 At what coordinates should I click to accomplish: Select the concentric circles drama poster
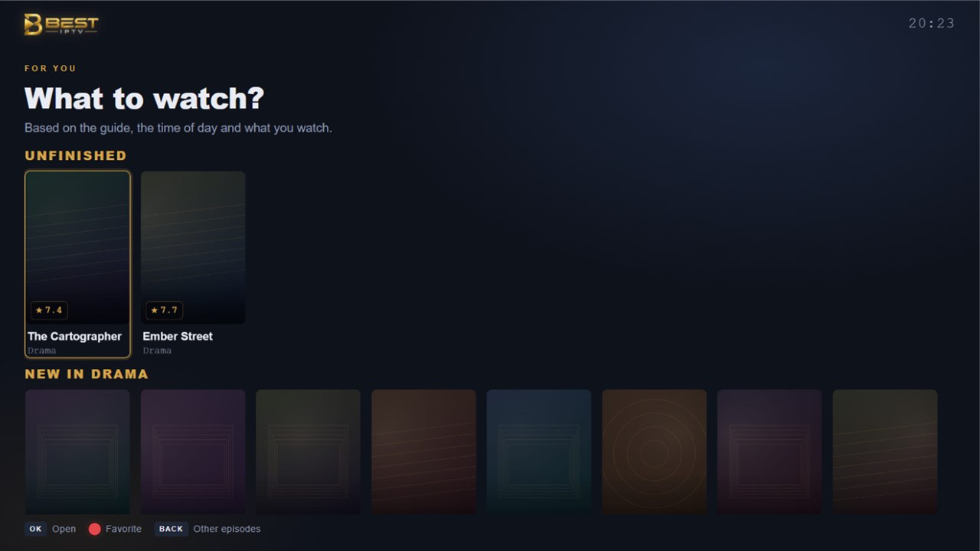[x=654, y=452]
